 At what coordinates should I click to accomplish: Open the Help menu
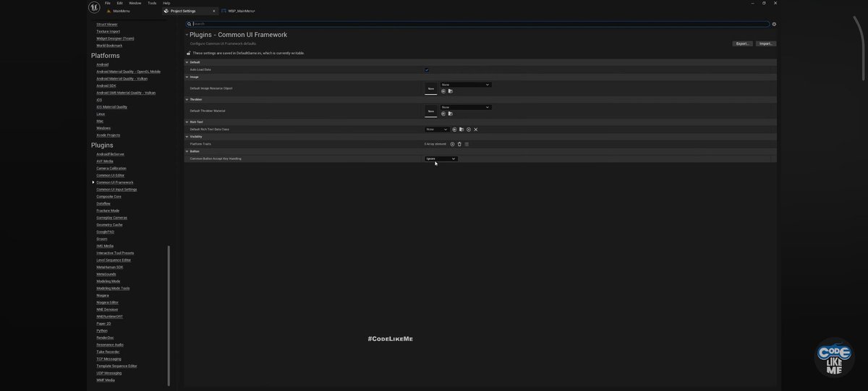click(166, 3)
